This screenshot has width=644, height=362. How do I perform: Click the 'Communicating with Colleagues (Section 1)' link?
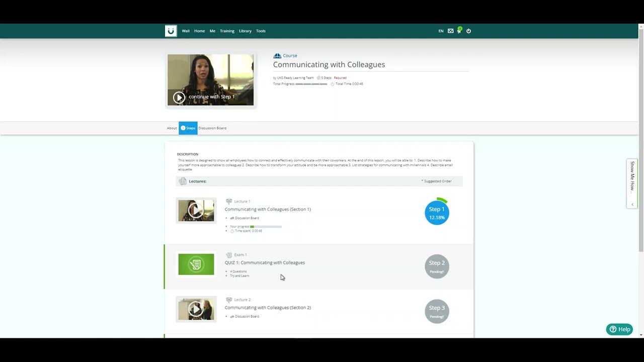point(268,209)
